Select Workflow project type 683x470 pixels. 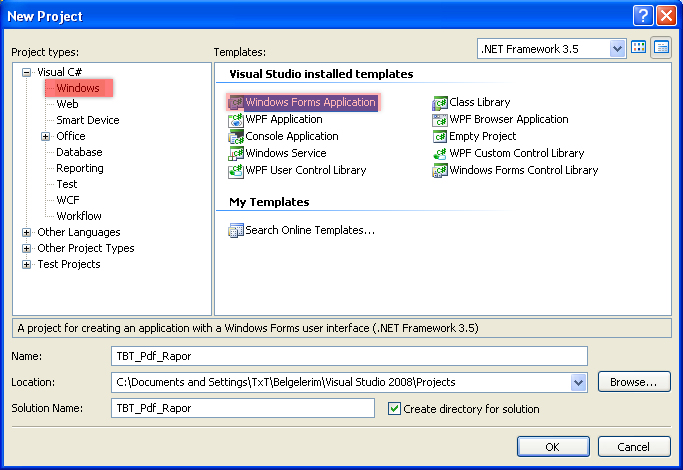click(x=79, y=216)
